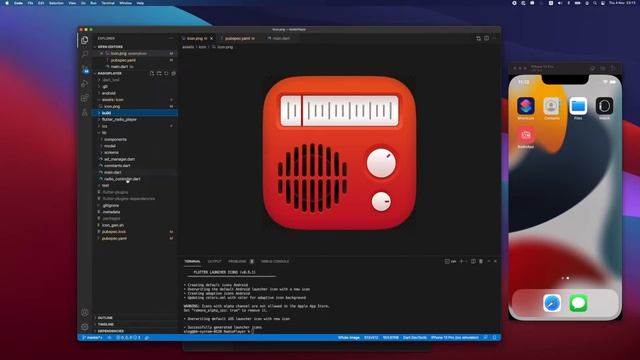Collapse the RADIOPLAYER folder section
This screenshot has width=640, height=360.
click(109, 73)
